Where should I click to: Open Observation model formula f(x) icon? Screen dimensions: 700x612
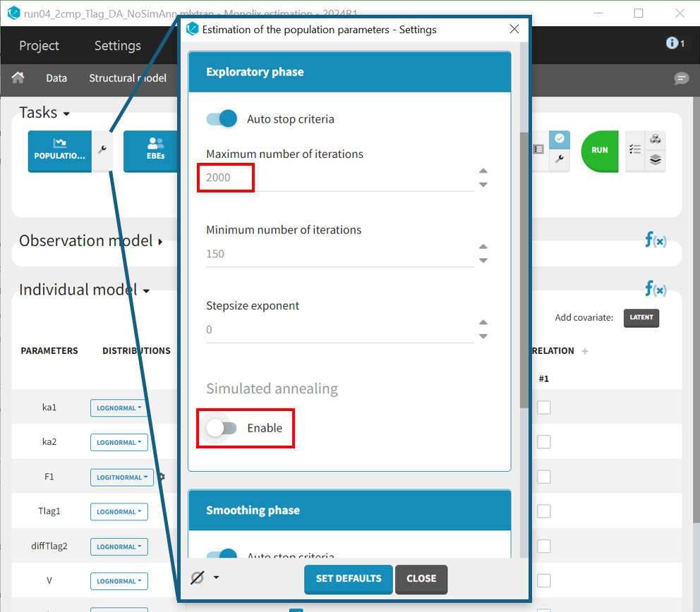pyautogui.click(x=655, y=240)
